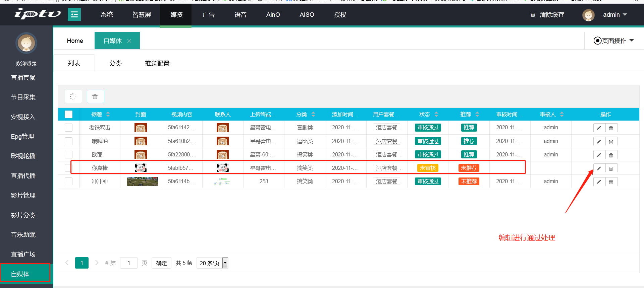Edit the 你真棒 row with pencil icon
The height and width of the screenshot is (288, 644).
point(599,168)
